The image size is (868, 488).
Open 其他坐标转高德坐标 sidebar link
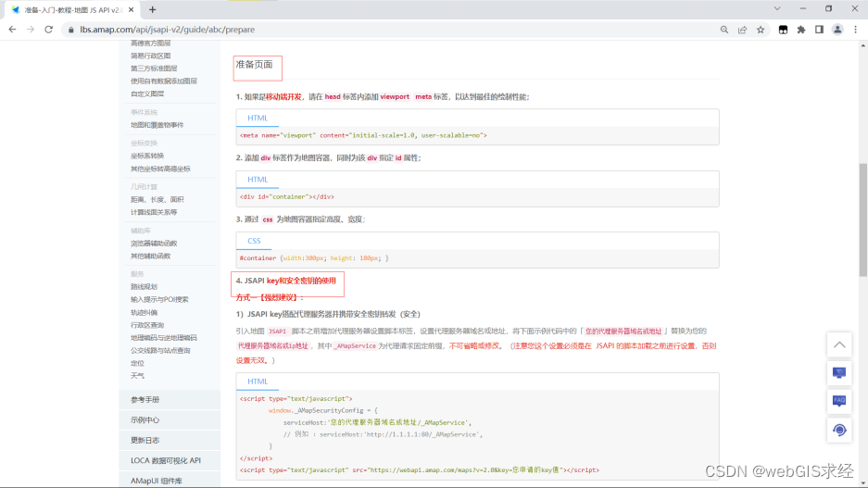[160, 169]
